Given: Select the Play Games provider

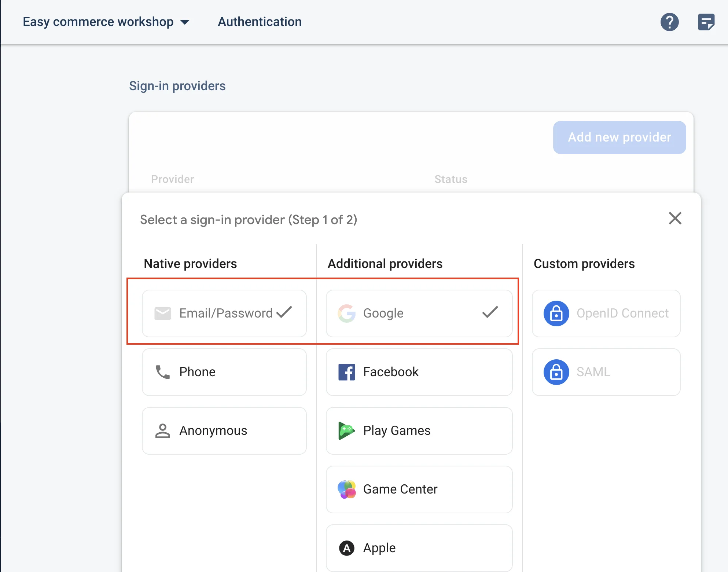Looking at the screenshot, I should (x=419, y=431).
